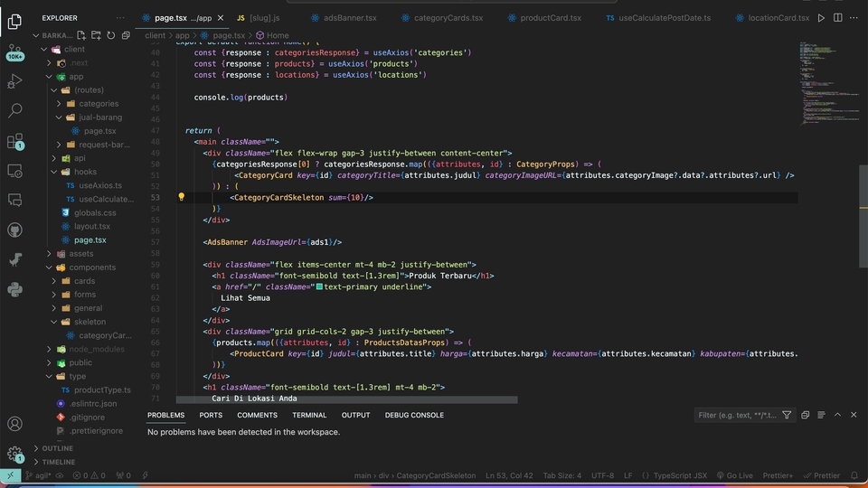Toggle table view in Problems panel
868x488 pixels.
(821, 415)
